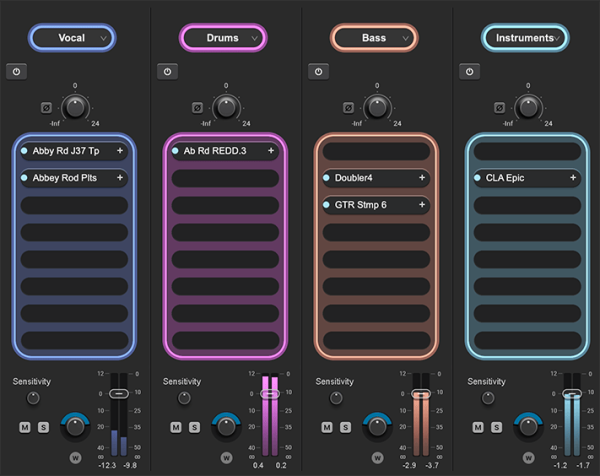Solo the Vocal channel
The width and height of the screenshot is (600, 476).
(x=43, y=427)
